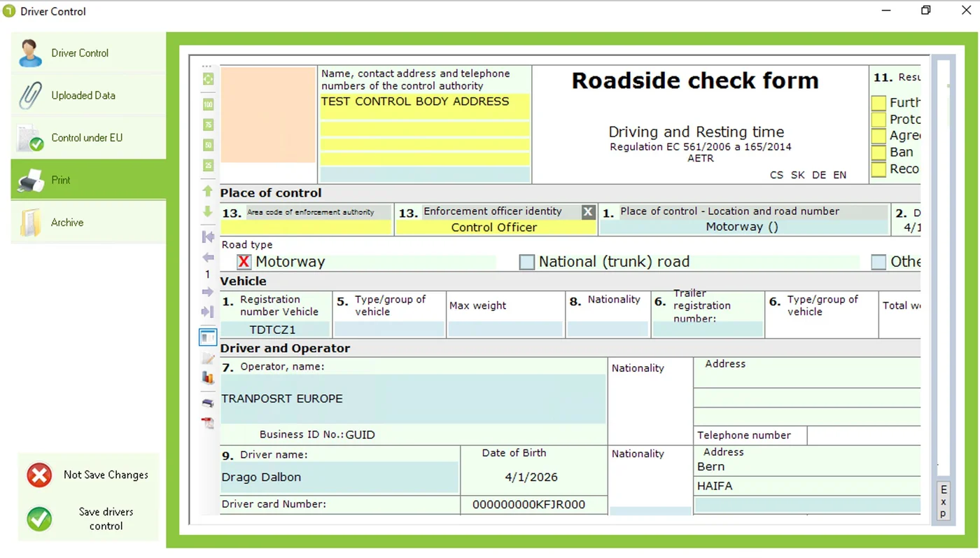Select the Control under EU section
Viewport: 980px width, 558px height.
point(79,138)
